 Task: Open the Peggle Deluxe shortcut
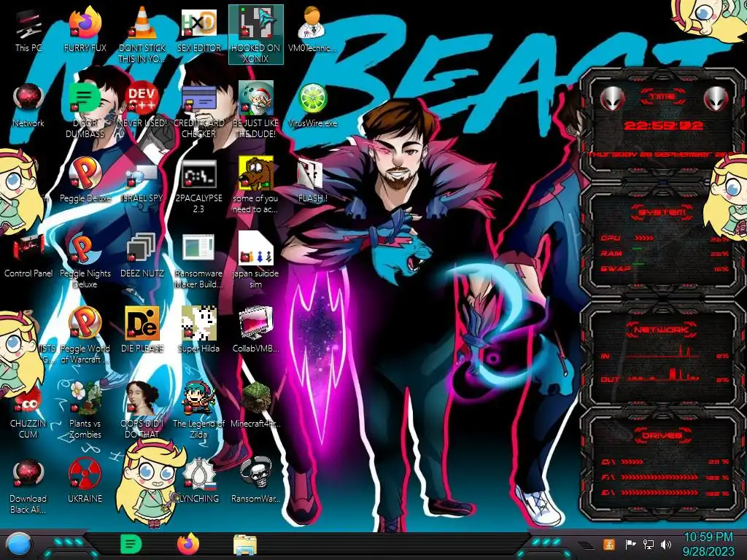pos(85,180)
